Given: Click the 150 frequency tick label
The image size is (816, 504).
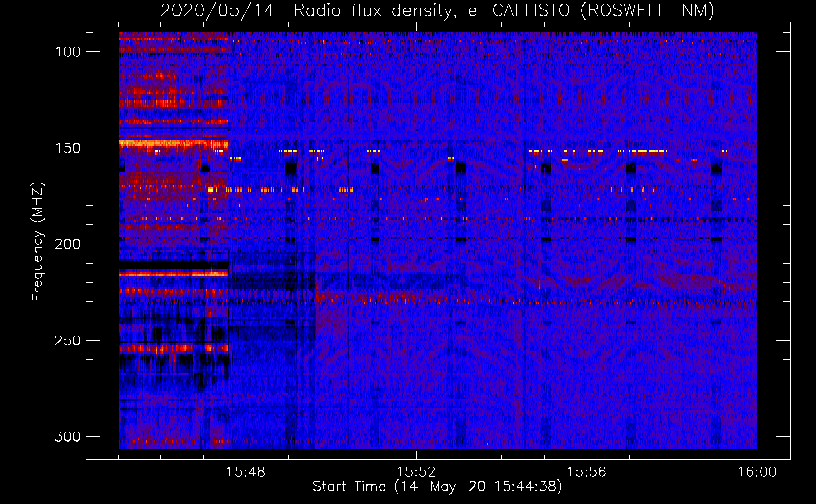Looking at the screenshot, I should click(68, 148).
